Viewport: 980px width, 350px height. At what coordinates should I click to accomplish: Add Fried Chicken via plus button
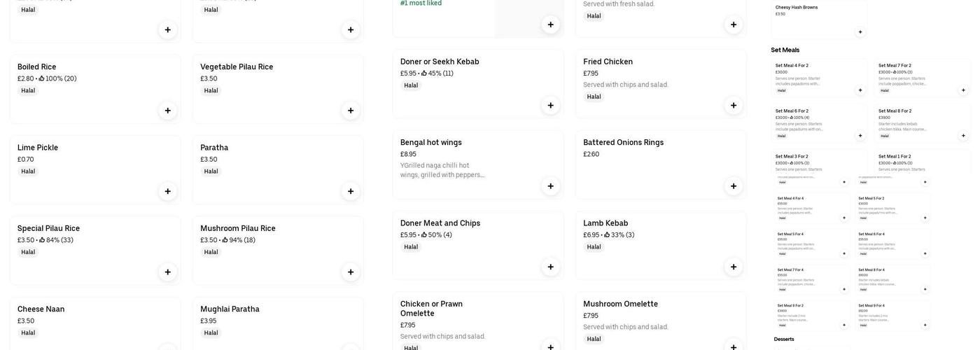(734, 106)
